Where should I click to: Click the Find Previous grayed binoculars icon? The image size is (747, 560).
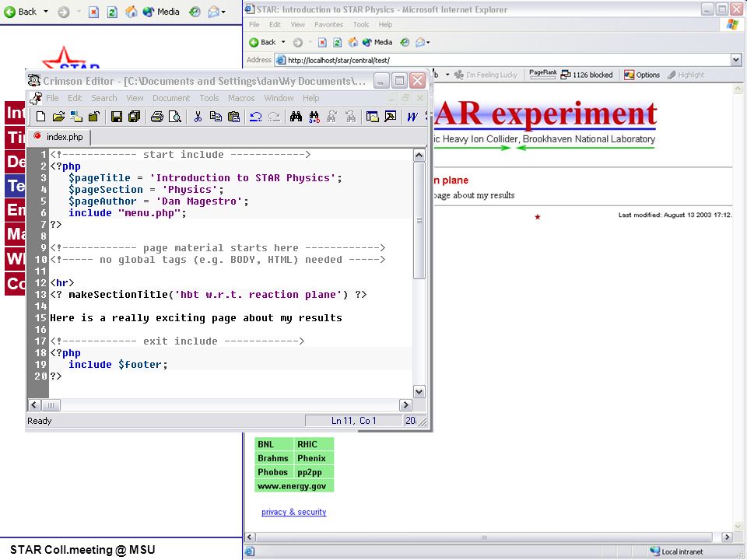pyautogui.click(x=350, y=116)
